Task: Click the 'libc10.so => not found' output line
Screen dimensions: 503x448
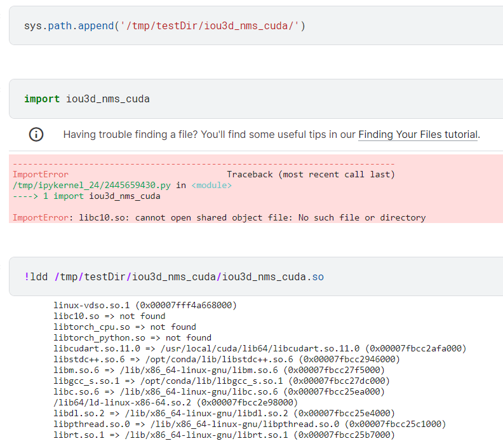Action: tap(109, 316)
